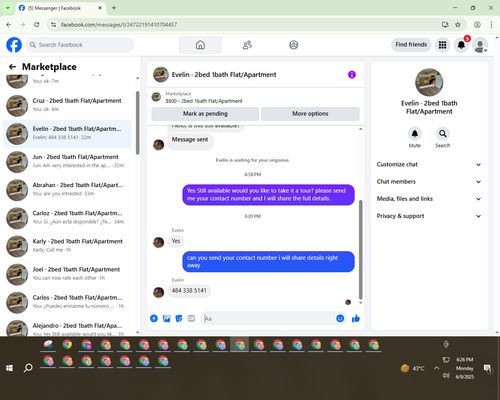Attach a photo file icon
This screenshot has height=400, width=500.
point(166,318)
